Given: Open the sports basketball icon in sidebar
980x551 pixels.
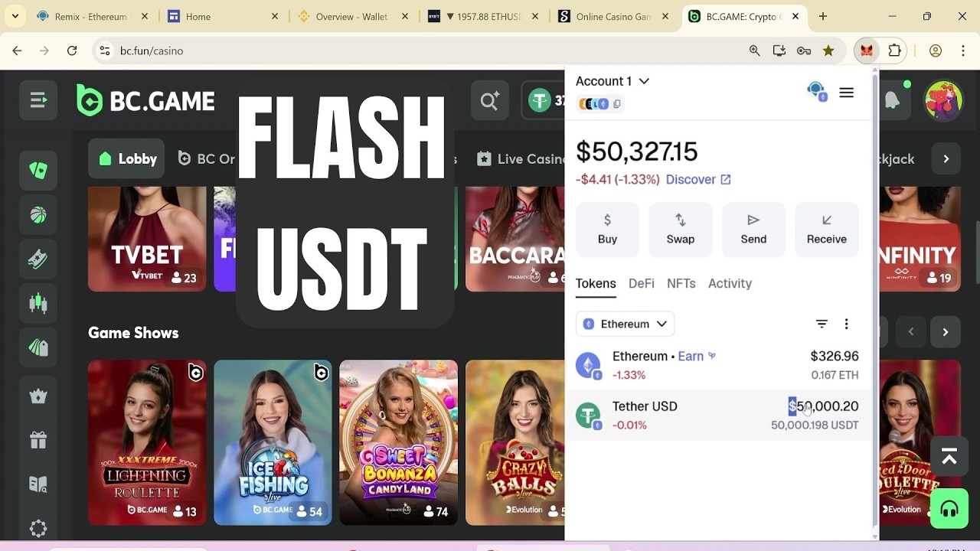Looking at the screenshot, I should [x=38, y=215].
